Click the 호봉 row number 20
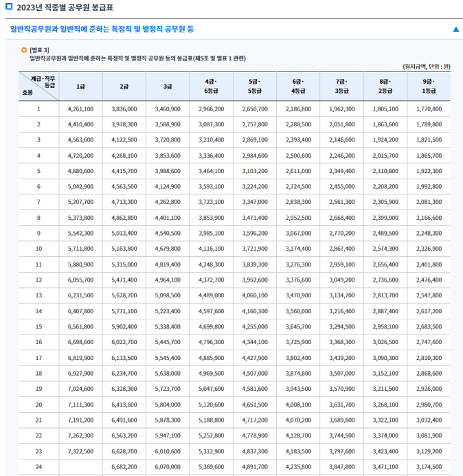 [x=38, y=405]
